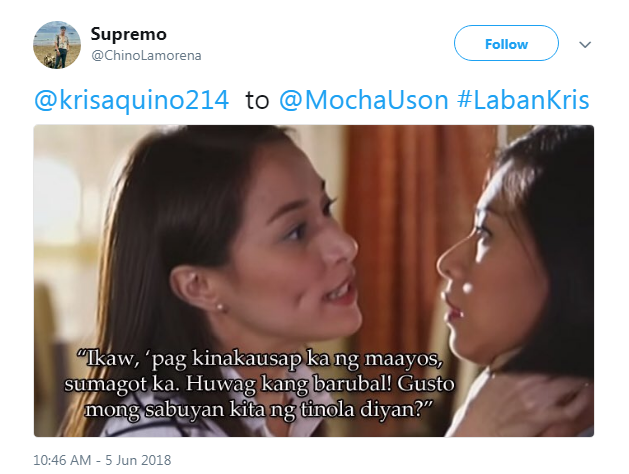
Task: Open the @MochaUson mention
Action: [363, 100]
